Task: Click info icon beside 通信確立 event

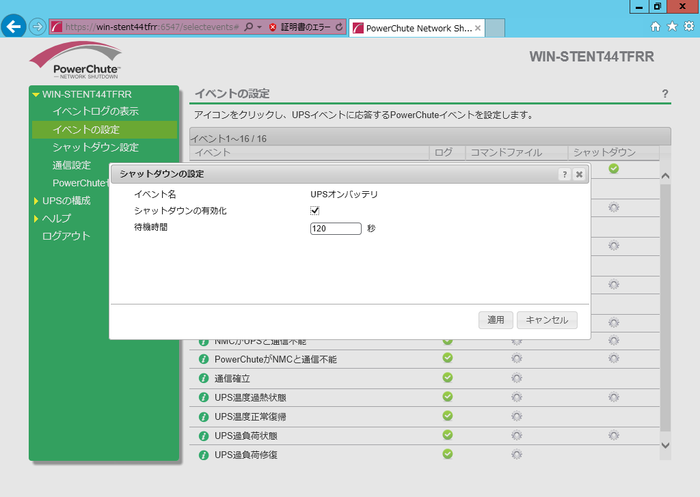Action: pos(204,378)
